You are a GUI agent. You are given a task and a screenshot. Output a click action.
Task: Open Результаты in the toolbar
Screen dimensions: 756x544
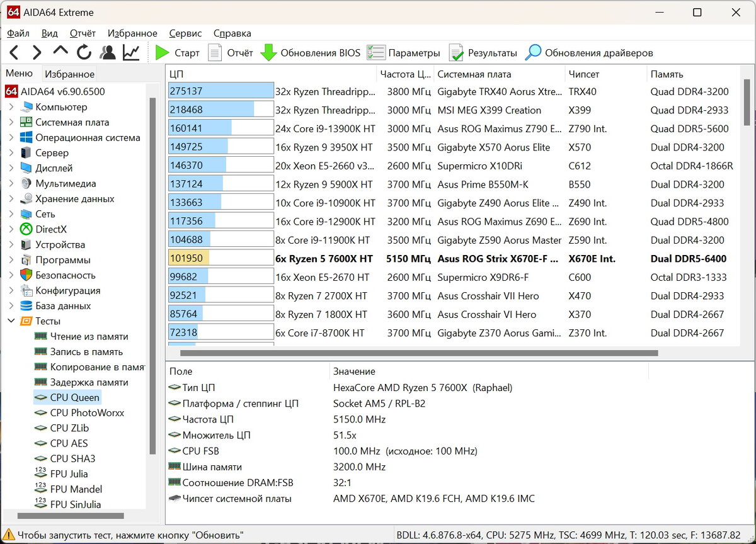point(483,53)
